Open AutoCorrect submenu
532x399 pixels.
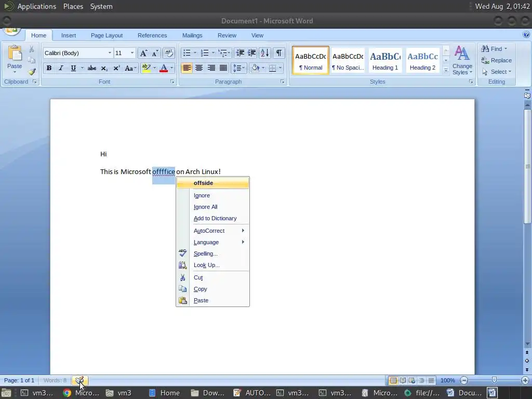click(x=212, y=231)
